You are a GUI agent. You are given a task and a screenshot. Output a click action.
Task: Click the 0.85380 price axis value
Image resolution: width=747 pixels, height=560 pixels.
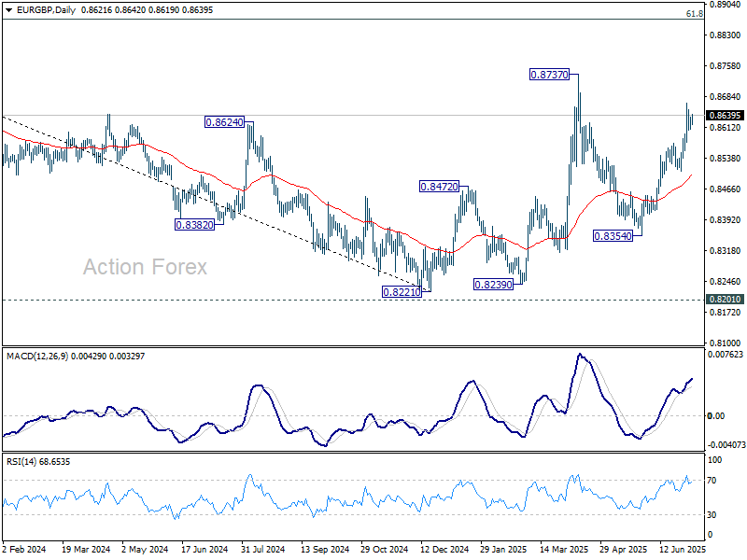click(x=725, y=158)
